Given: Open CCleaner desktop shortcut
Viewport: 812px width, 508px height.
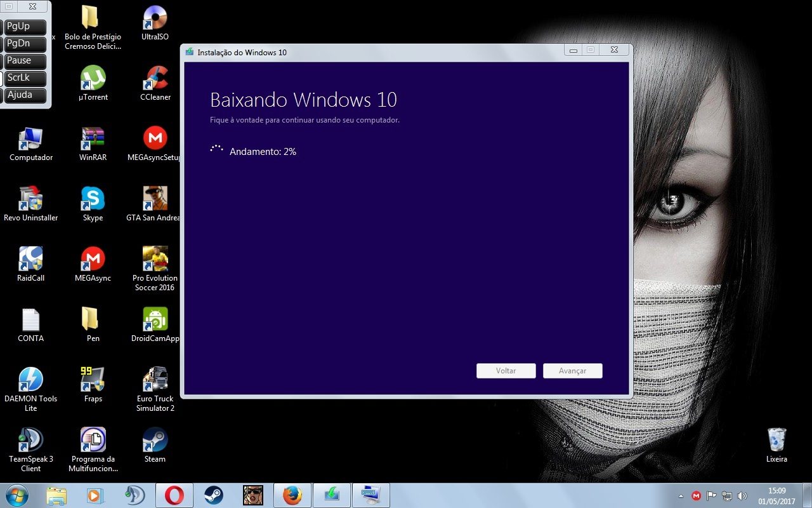Looking at the screenshot, I should click(x=155, y=83).
